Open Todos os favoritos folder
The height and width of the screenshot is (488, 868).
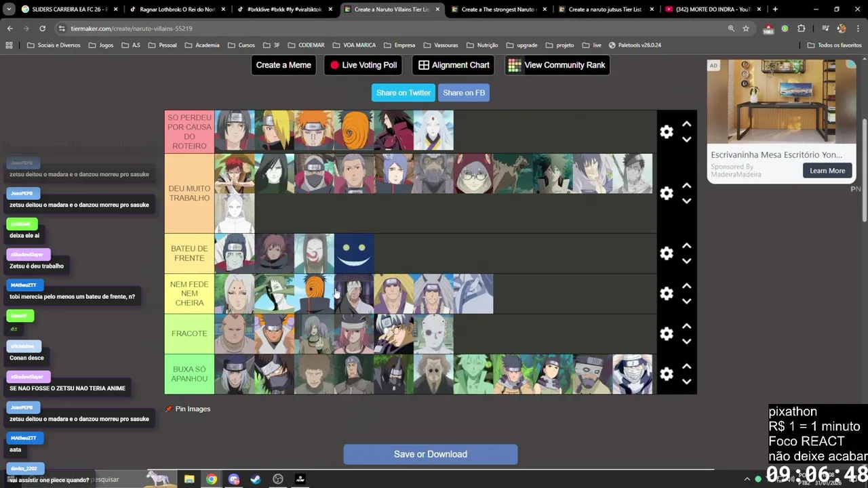pyautogui.click(x=834, y=45)
